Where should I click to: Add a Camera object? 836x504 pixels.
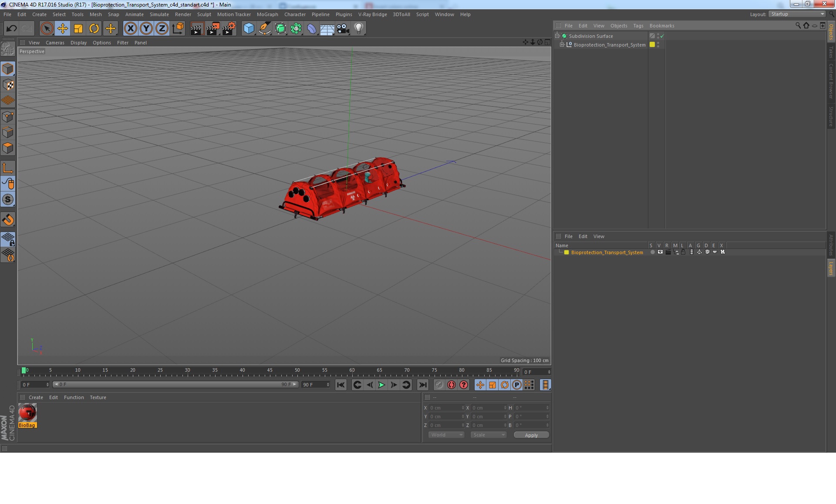[343, 29]
